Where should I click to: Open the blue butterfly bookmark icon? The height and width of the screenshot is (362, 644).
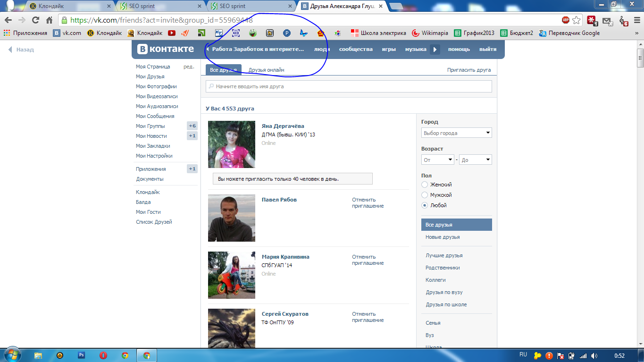tap(304, 33)
